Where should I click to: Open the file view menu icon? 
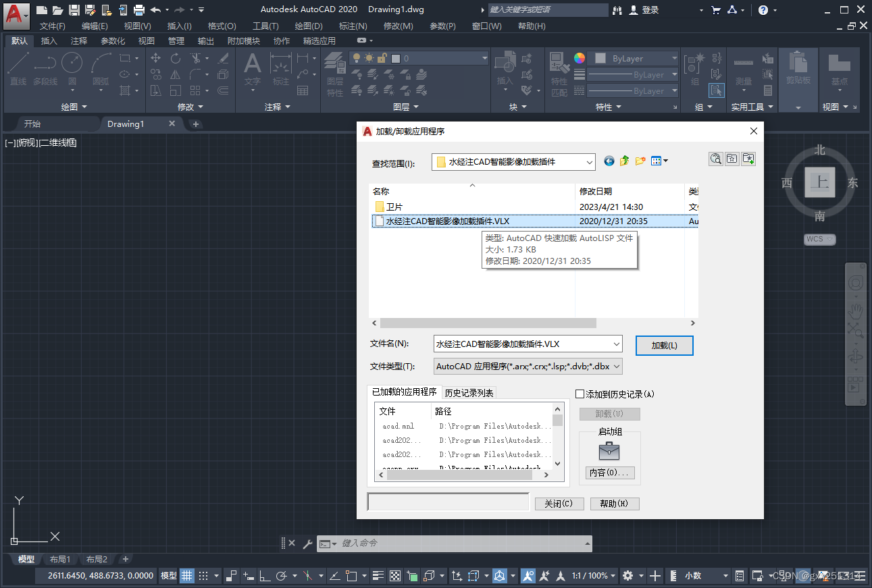[659, 161]
